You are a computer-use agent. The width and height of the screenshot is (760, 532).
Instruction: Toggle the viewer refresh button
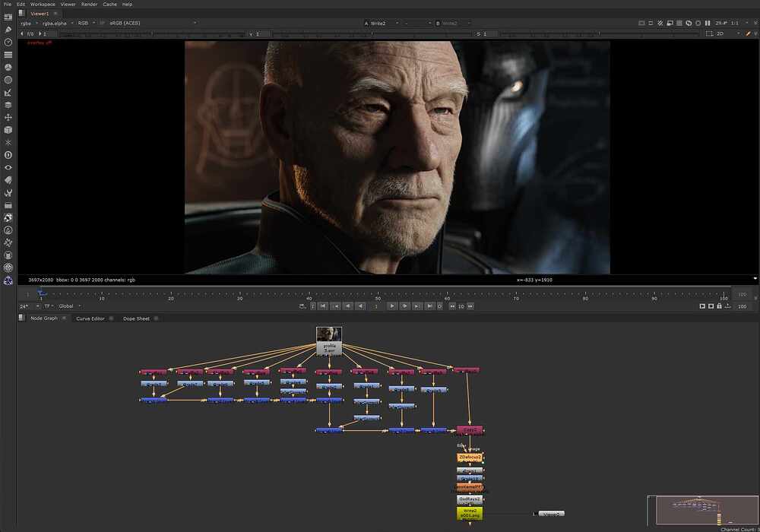coord(689,24)
